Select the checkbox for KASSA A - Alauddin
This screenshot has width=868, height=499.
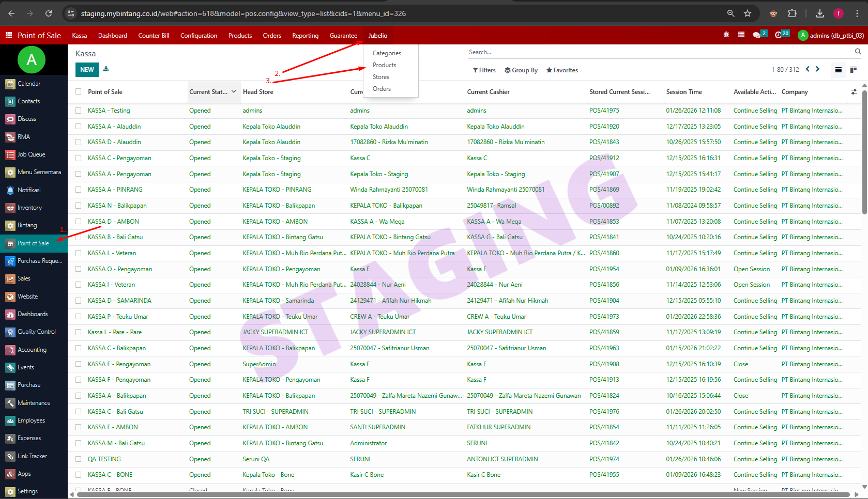(79, 127)
